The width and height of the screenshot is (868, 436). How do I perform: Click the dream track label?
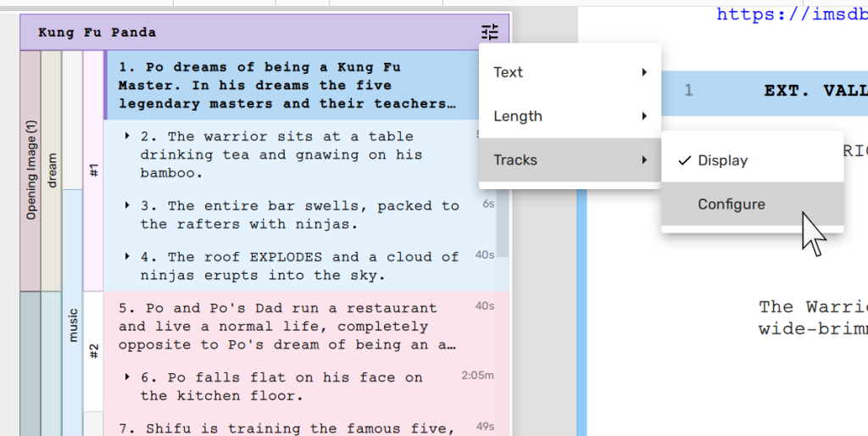52,170
